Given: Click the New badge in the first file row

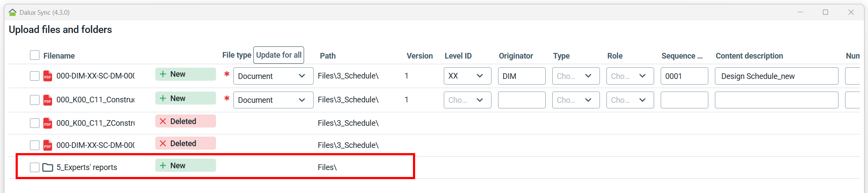Looking at the screenshot, I should point(185,74).
